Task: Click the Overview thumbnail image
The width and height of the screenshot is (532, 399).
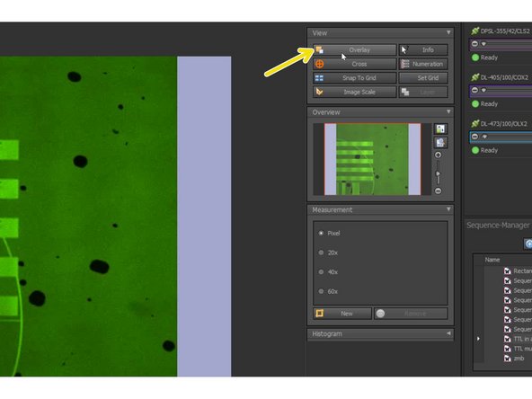Action: (372, 159)
